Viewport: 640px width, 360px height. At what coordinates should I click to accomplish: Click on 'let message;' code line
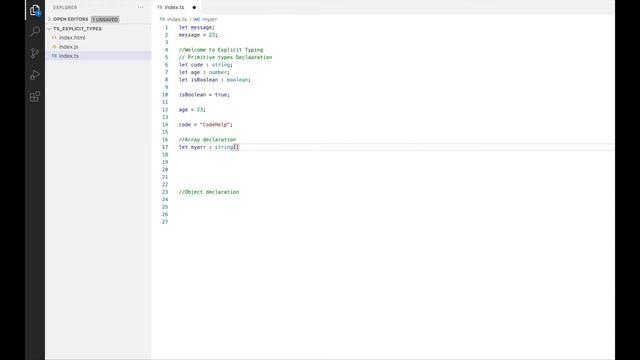(x=196, y=27)
